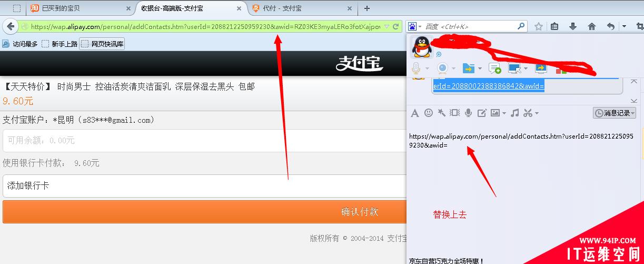Open QQ music sharing icon
644x264 pixels.
click(x=515, y=113)
